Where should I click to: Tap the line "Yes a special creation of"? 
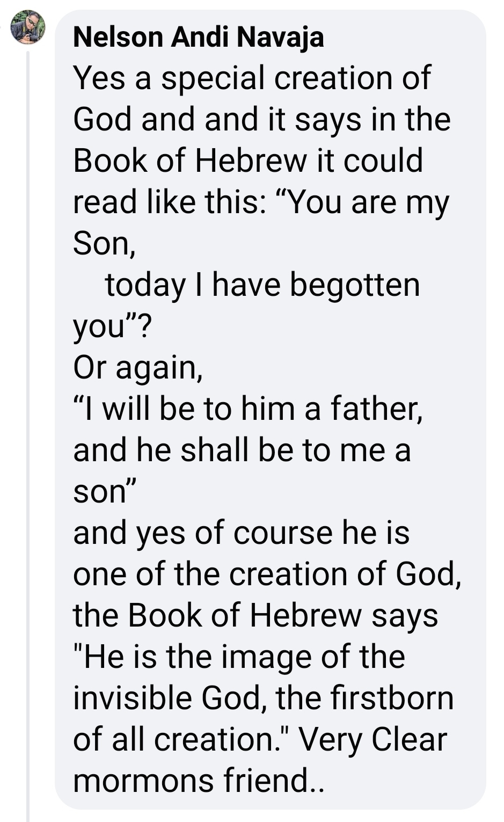point(252,78)
